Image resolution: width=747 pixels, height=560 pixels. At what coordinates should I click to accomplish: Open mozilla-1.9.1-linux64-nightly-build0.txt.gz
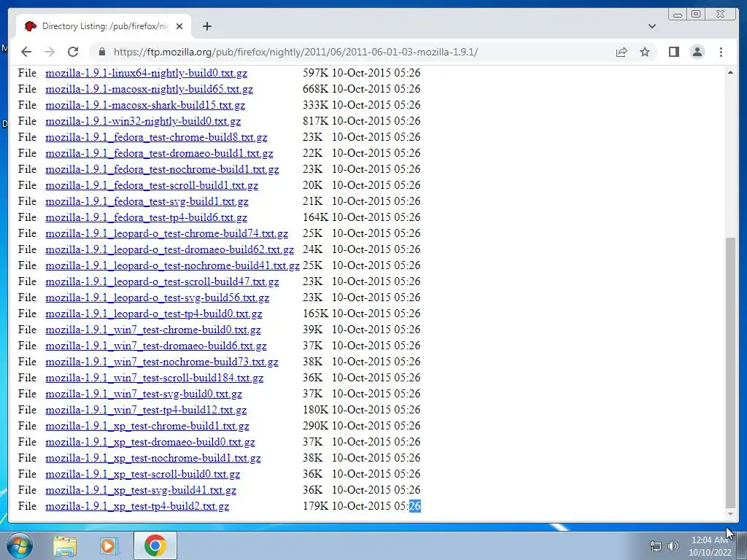pos(146,74)
